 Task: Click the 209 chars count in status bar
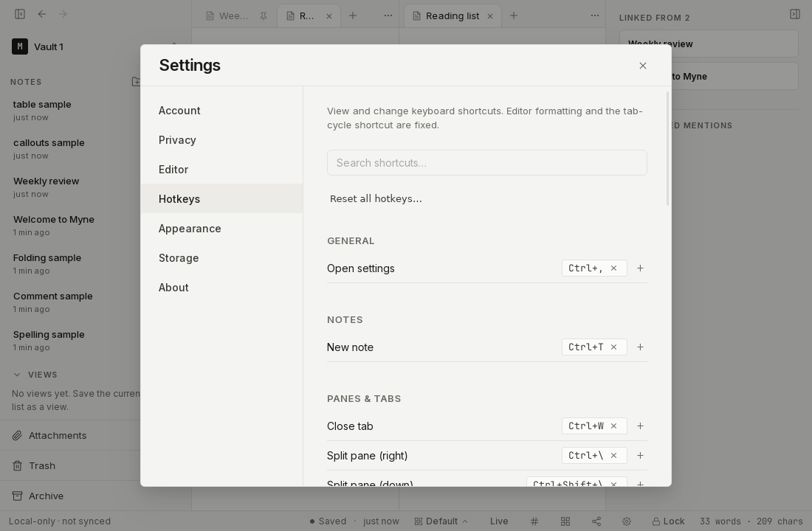click(780, 521)
